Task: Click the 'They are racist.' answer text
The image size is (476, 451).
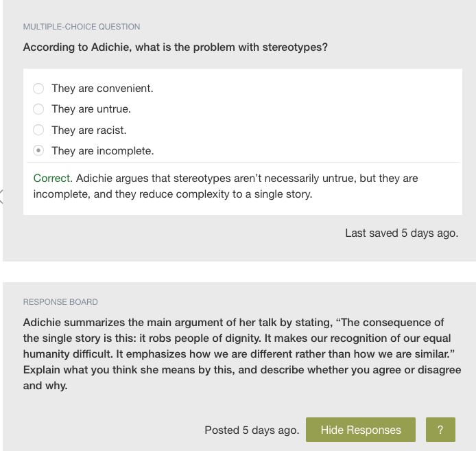Action: point(89,130)
